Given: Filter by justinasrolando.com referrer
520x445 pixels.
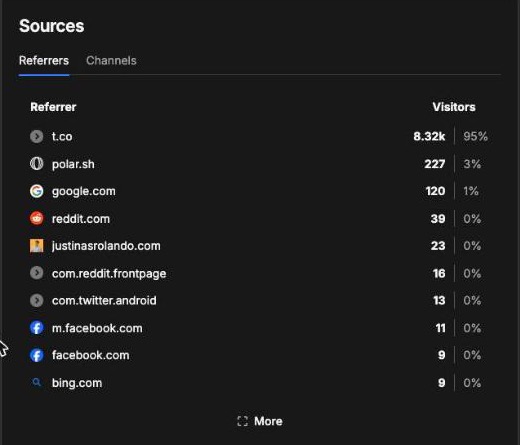Looking at the screenshot, I should click(x=106, y=246).
